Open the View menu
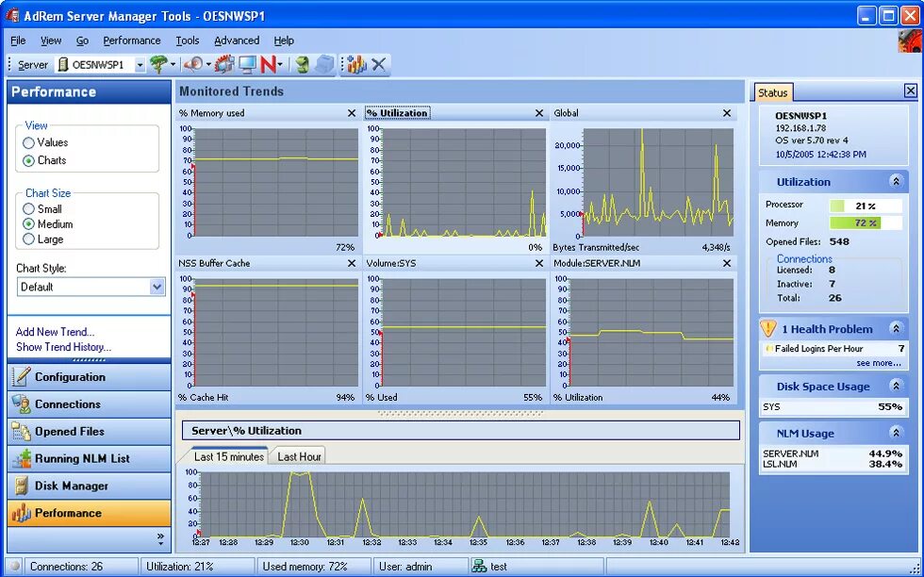Viewport: 924px width, 577px height. tap(51, 41)
